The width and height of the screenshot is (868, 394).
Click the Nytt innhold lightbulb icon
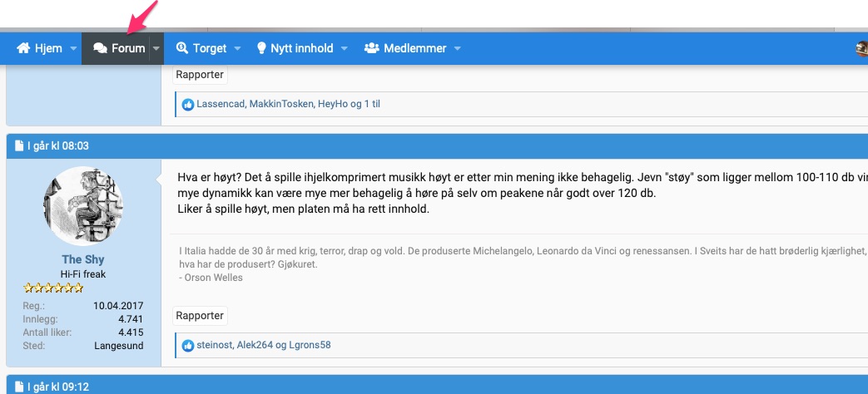262,48
